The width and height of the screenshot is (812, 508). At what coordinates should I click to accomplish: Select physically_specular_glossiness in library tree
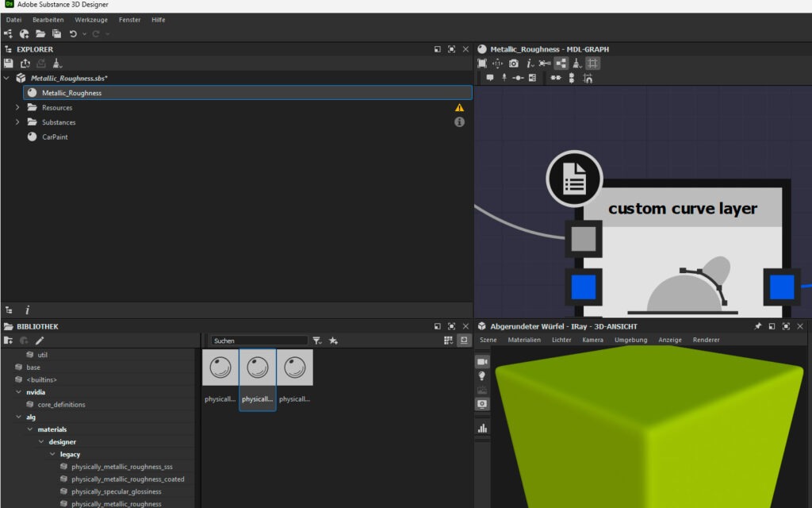(117, 491)
